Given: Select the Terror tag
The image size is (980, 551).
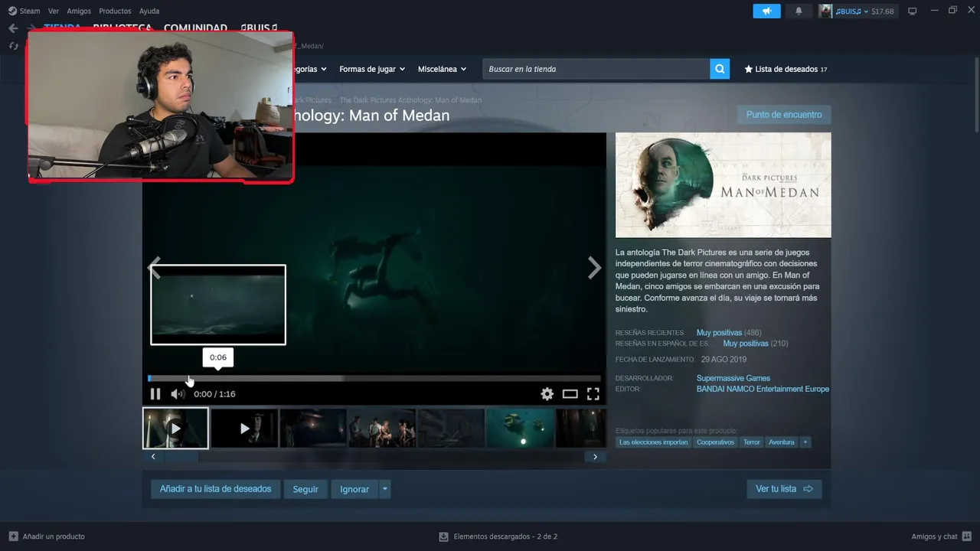Looking at the screenshot, I should click(x=752, y=442).
